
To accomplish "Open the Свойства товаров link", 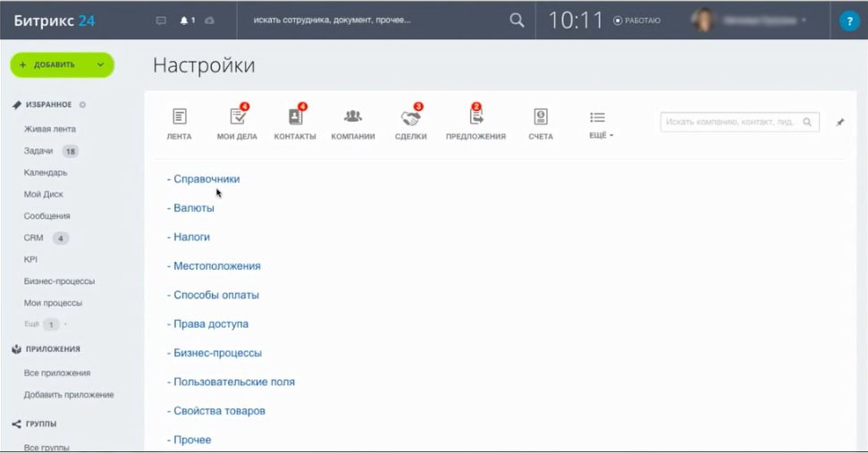I will 219,411.
